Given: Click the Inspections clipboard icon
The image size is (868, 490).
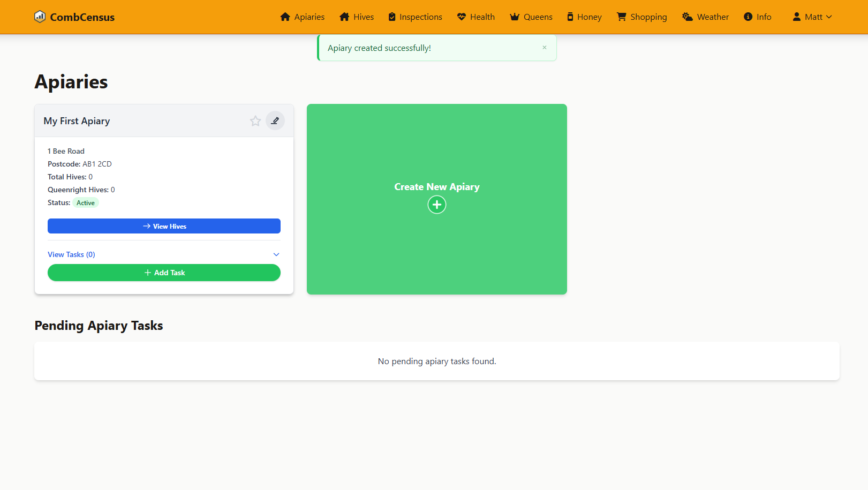Looking at the screenshot, I should click(x=392, y=17).
